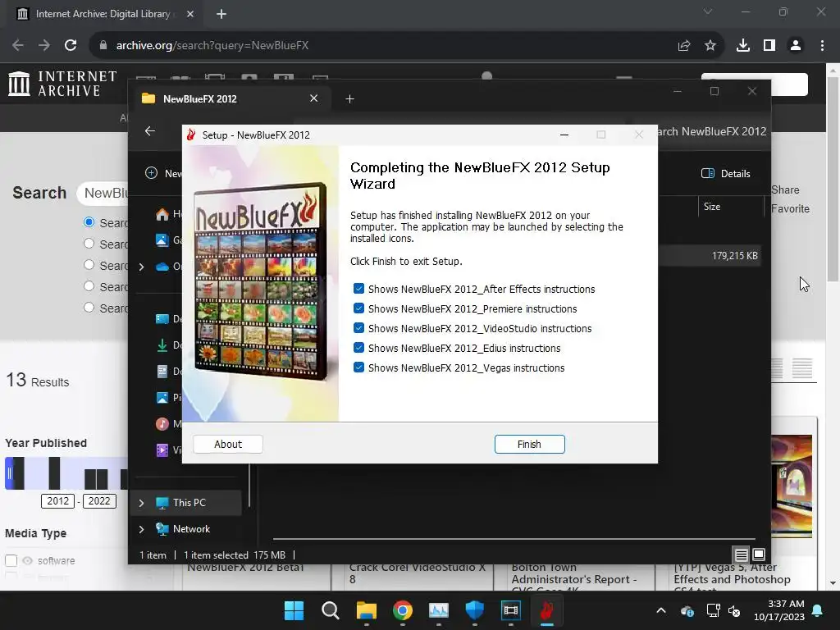The image size is (840, 630).
Task: Open Chrome three-dot menu
Action: click(822, 46)
